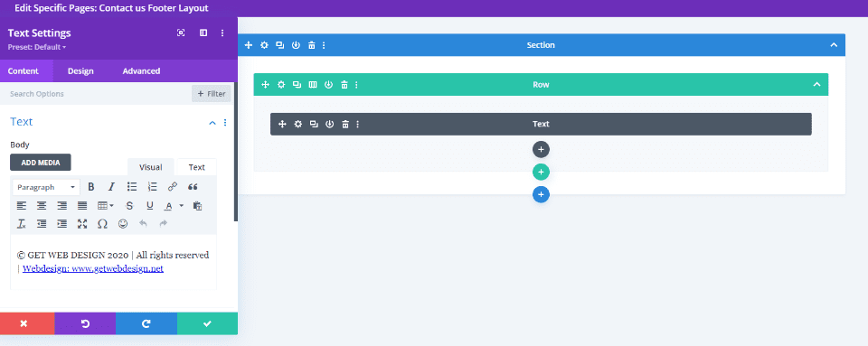Add new row with green plus

[541, 173]
